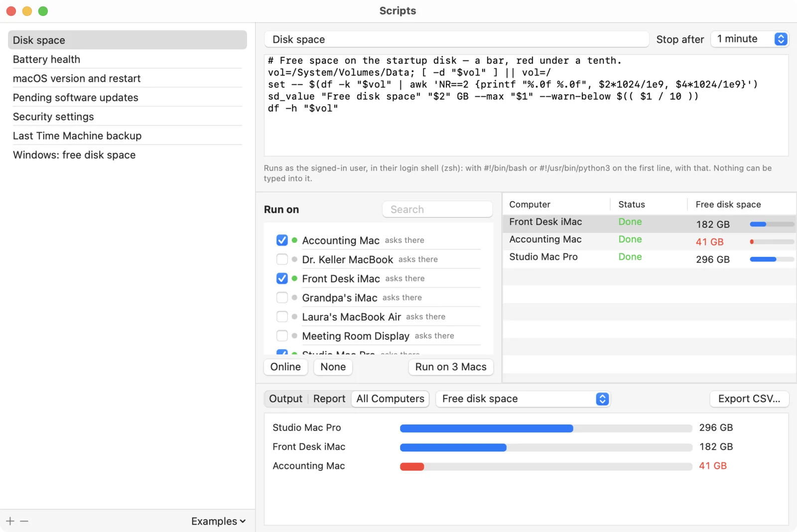Select the All Computers tab
The image size is (797, 532).
(x=390, y=399)
